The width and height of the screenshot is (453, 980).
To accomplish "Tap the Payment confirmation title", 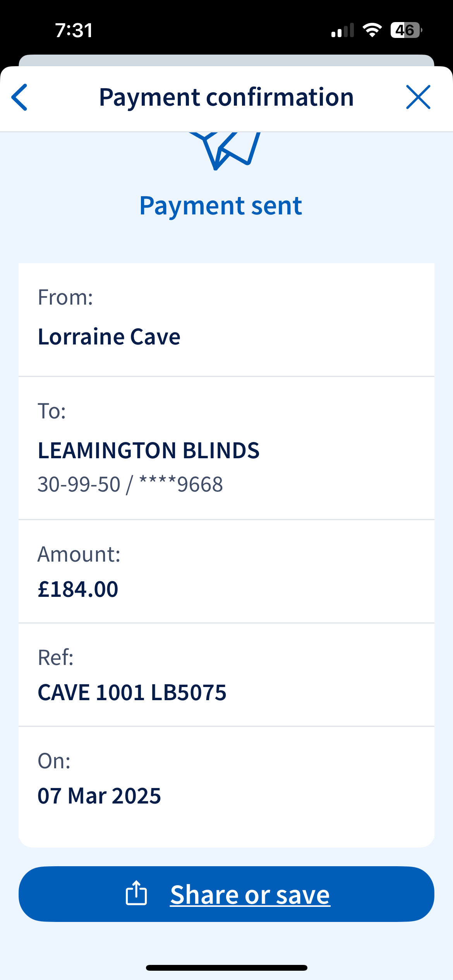I will click(x=226, y=97).
